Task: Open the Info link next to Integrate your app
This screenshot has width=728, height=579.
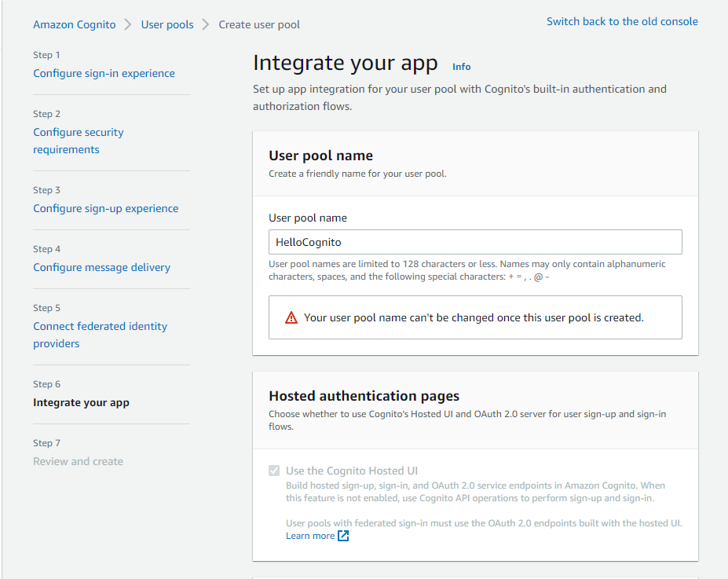Action: pyautogui.click(x=462, y=67)
